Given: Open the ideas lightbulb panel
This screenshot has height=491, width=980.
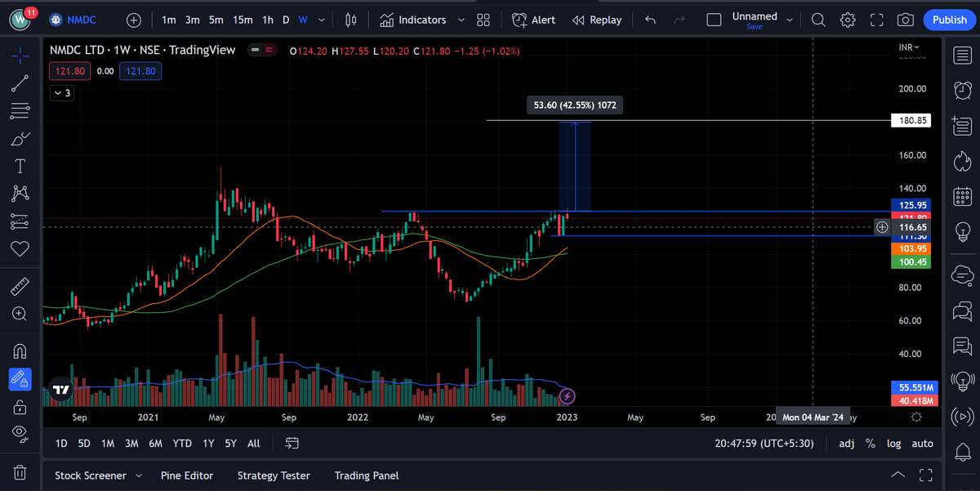Looking at the screenshot, I should (x=961, y=234).
